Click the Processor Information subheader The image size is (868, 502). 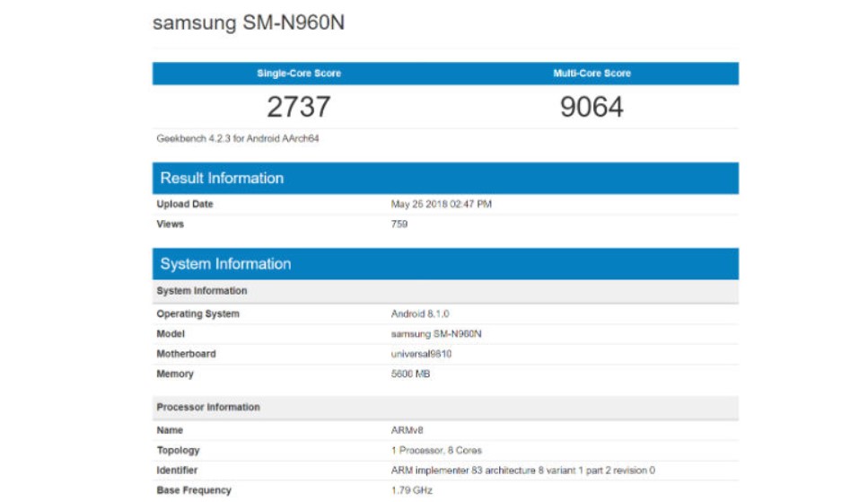445,407
